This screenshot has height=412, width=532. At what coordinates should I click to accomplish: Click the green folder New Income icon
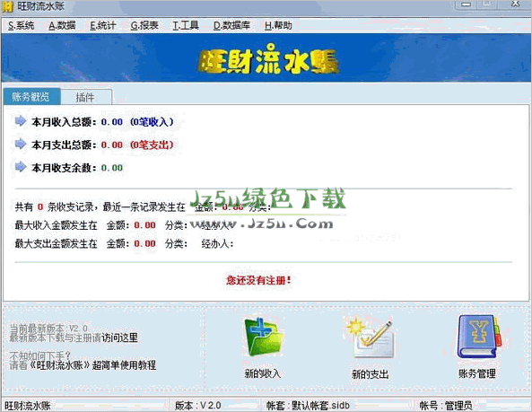click(264, 337)
